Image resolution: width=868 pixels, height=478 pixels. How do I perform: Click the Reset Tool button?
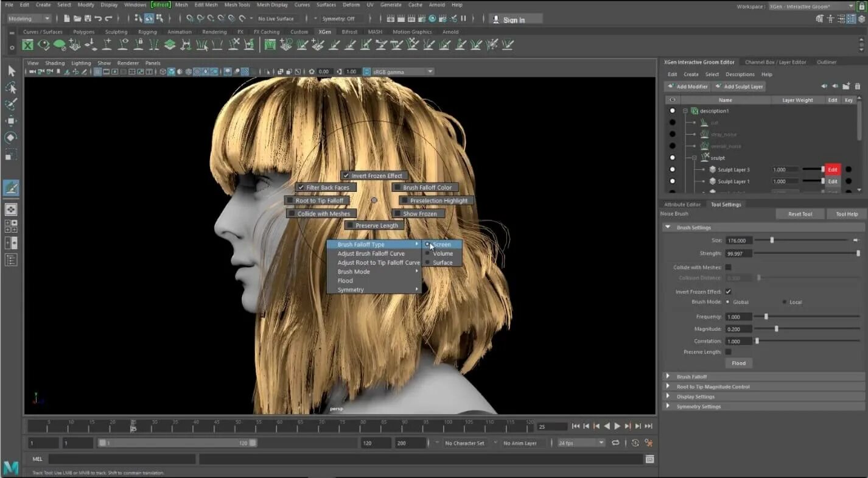coord(800,214)
